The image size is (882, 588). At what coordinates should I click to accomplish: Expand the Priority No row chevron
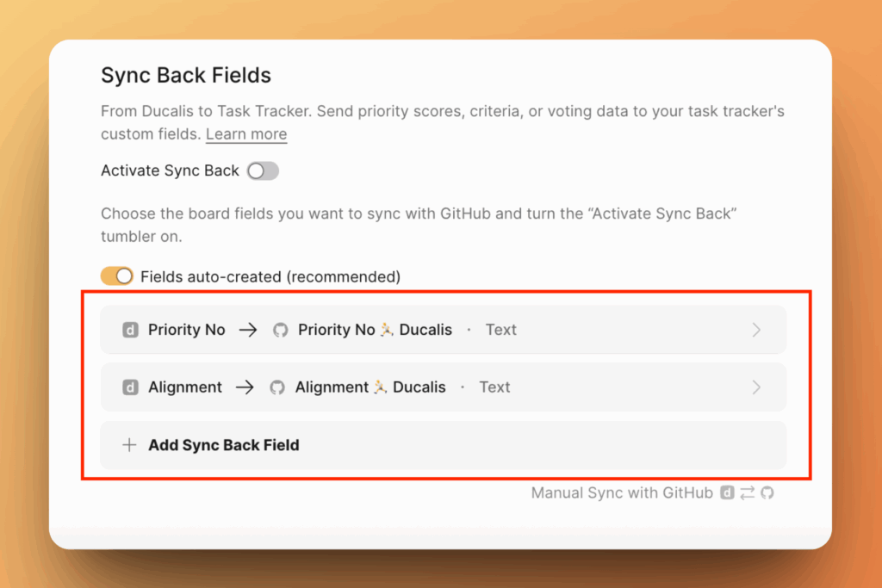tap(756, 330)
